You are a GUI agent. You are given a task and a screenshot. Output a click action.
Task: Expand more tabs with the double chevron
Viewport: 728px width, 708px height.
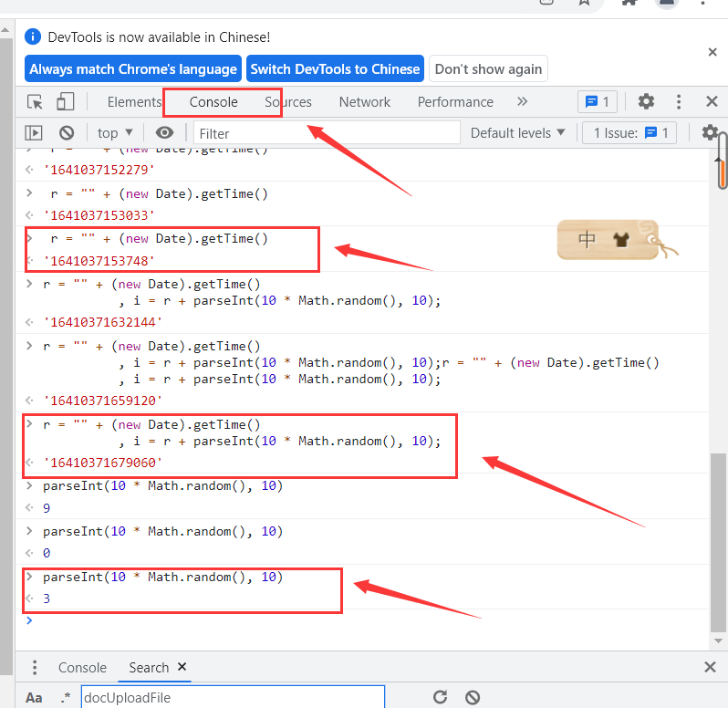(522, 101)
